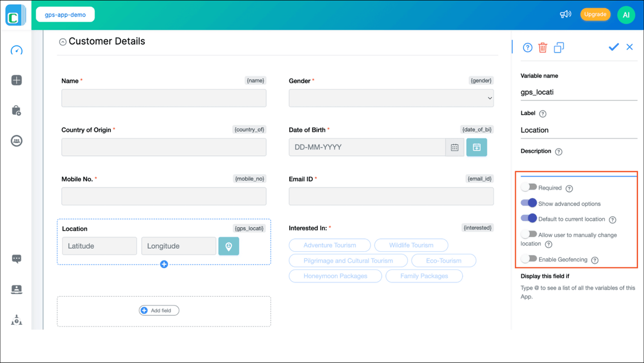Open the users group icon in sidebar
This screenshot has height=363, width=644.
pyautogui.click(x=16, y=140)
